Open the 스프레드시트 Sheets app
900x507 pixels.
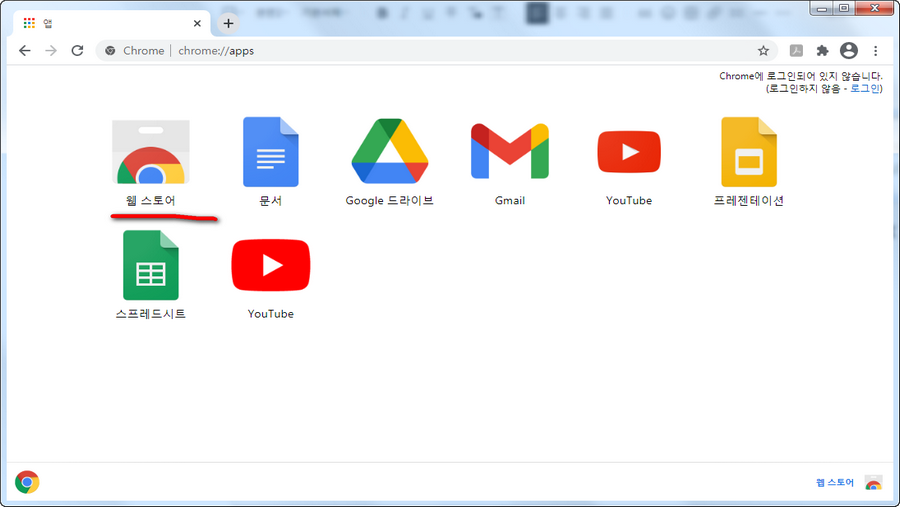[150, 265]
